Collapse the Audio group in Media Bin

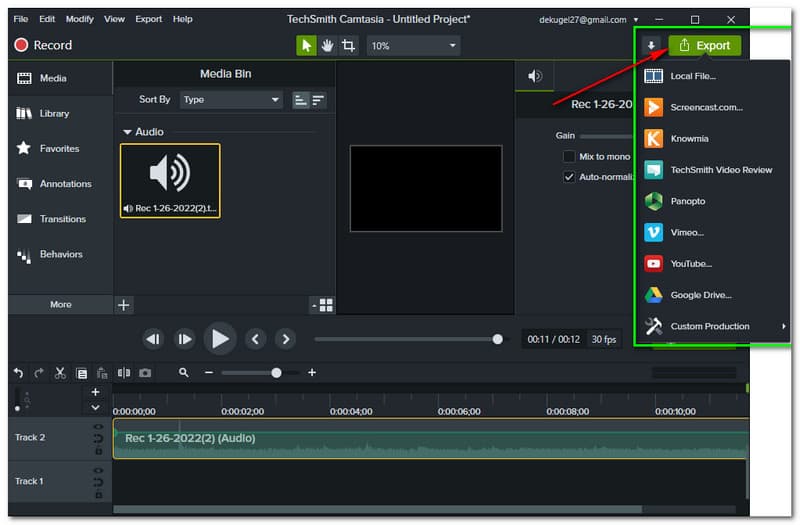[x=127, y=132]
